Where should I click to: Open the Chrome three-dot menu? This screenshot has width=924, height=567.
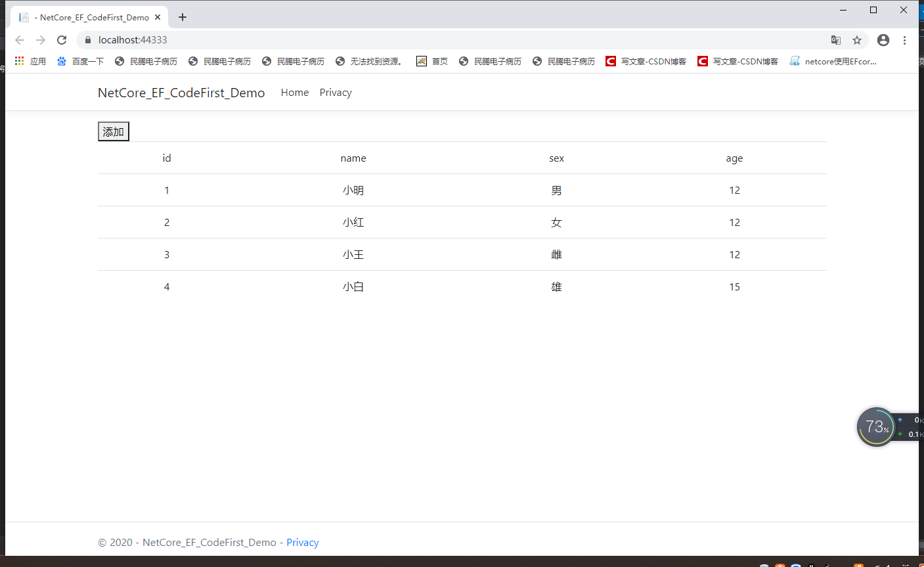pyautogui.click(x=905, y=40)
